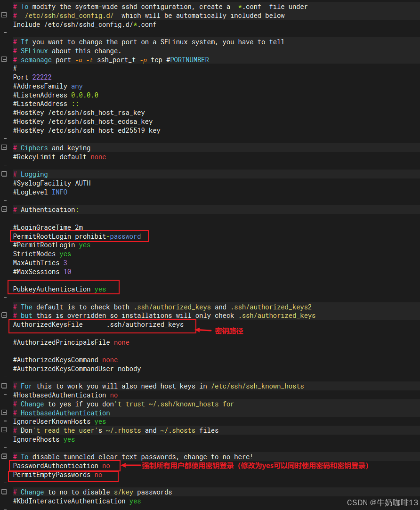Click the '#AuthorizedKeysCommandUser nobody' line
Image resolution: width=420 pixels, height=510 pixels.
77,369
